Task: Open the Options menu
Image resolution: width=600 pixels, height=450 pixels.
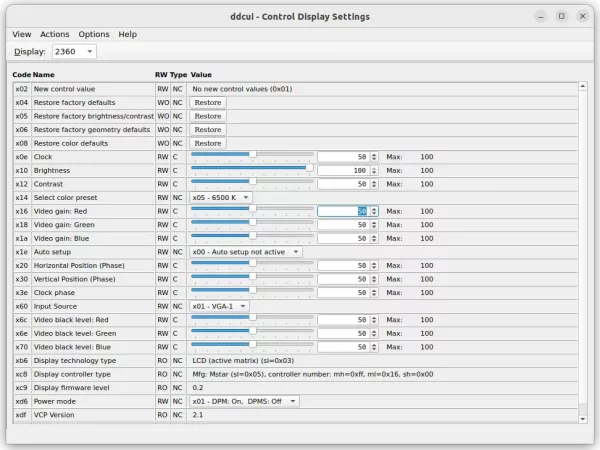Action: pos(94,34)
